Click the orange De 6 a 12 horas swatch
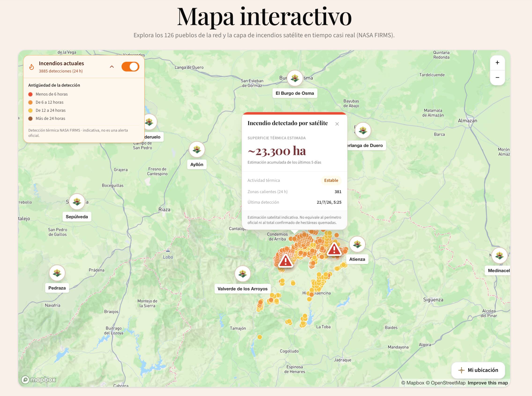This screenshot has height=396, width=532. 30,102
